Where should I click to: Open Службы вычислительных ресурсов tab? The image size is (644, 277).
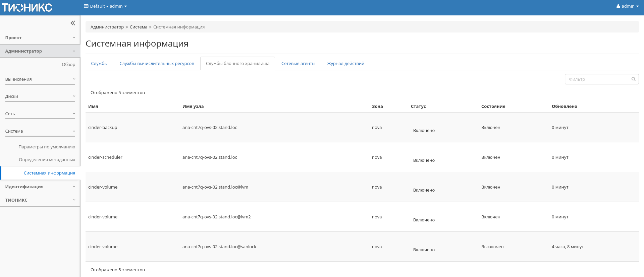(157, 64)
